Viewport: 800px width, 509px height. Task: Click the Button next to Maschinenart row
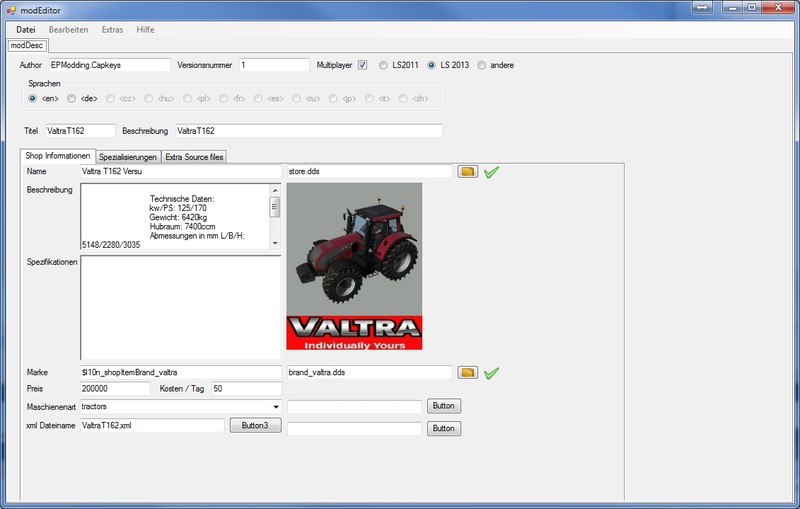tap(443, 406)
